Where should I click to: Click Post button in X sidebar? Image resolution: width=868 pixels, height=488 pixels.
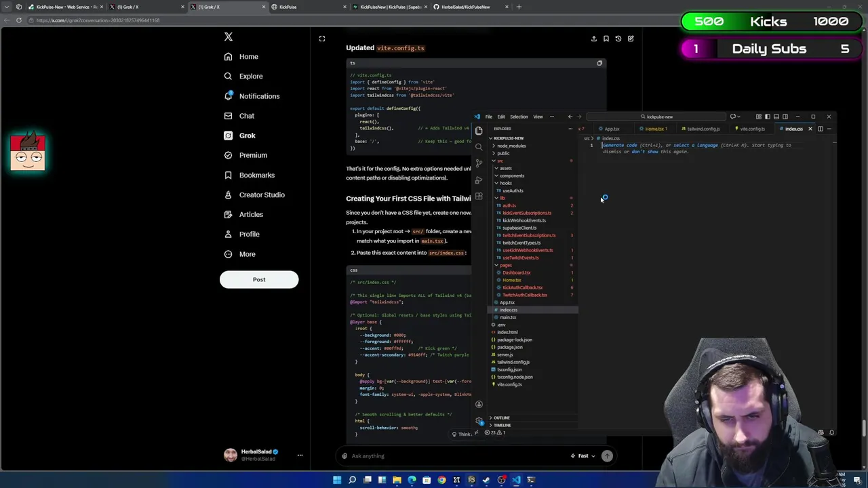point(259,279)
